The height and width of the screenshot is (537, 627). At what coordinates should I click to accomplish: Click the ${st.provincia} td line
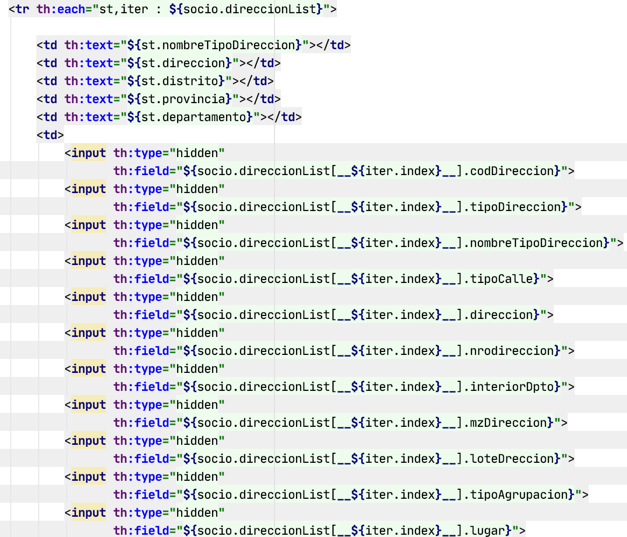(x=158, y=99)
